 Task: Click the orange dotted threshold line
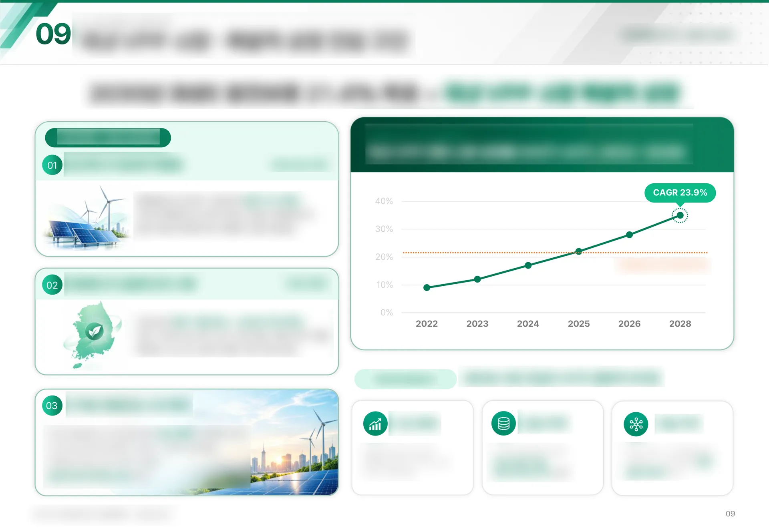[555, 253]
